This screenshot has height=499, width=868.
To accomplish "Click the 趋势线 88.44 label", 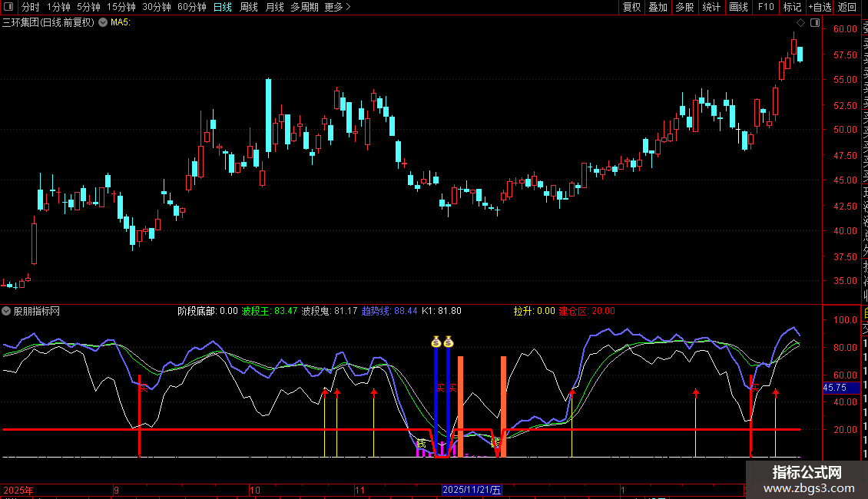I will pos(389,311).
